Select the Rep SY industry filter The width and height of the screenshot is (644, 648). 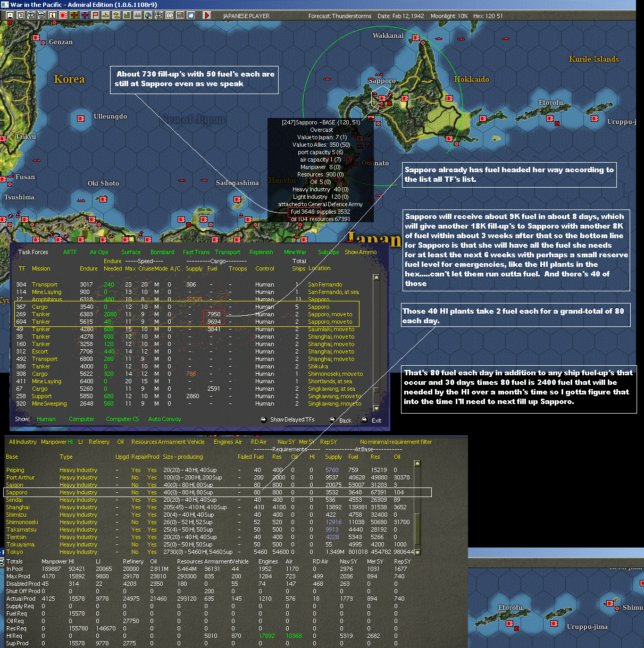[329, 442]
